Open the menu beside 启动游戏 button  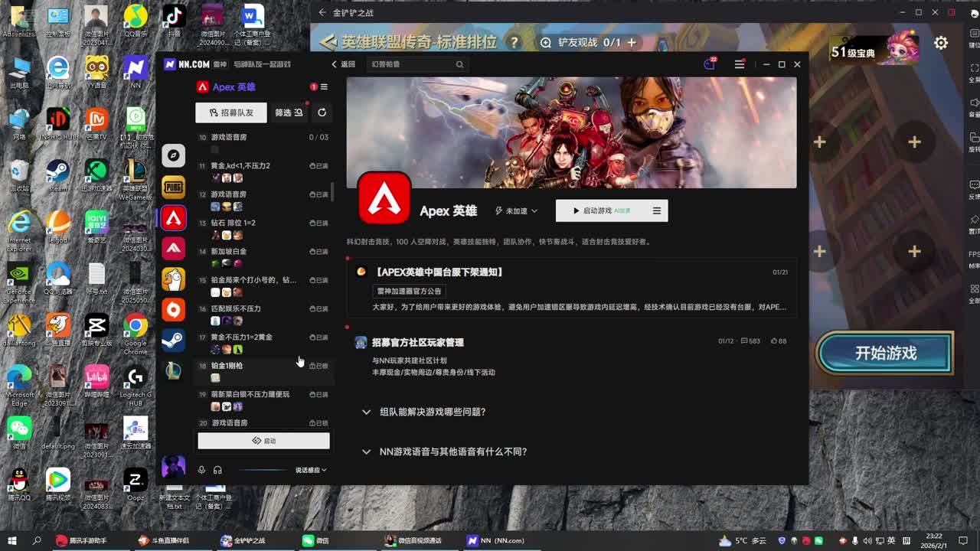(x=657, y=211)
